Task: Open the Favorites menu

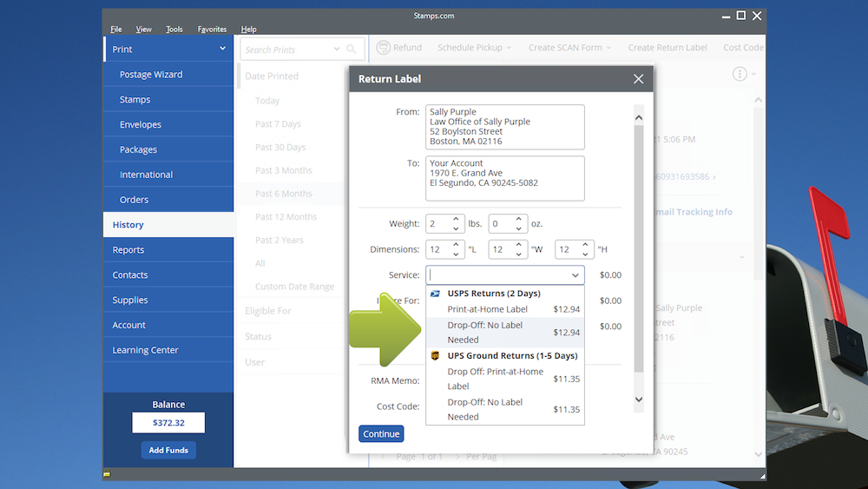Action: (x=212, y=30)
